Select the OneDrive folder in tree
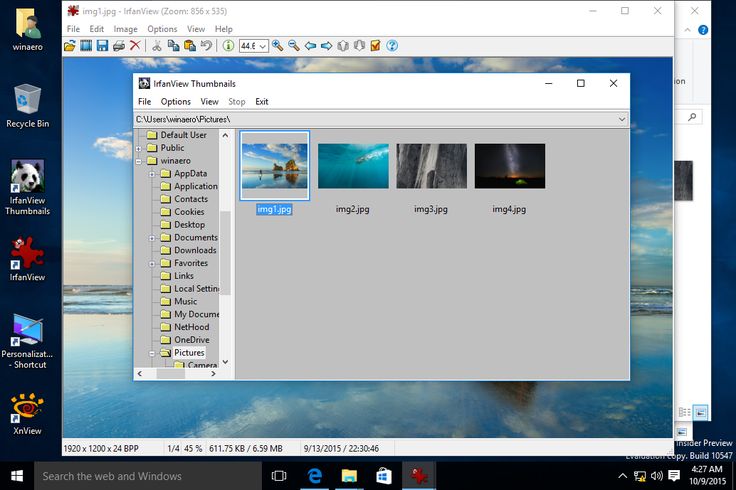 (x=192, y=340)
